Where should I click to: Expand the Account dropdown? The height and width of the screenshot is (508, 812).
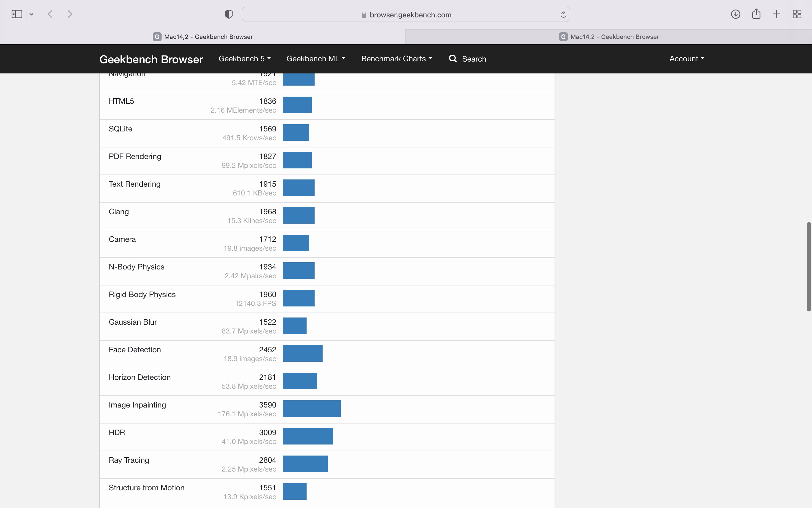point(687,59)
